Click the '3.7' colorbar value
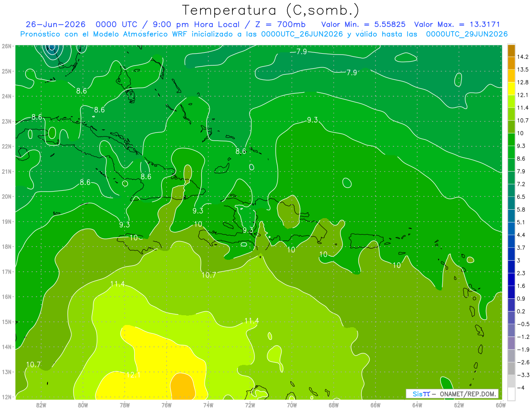The width and height of the screenshot is (532, 411). pos(522,247)
